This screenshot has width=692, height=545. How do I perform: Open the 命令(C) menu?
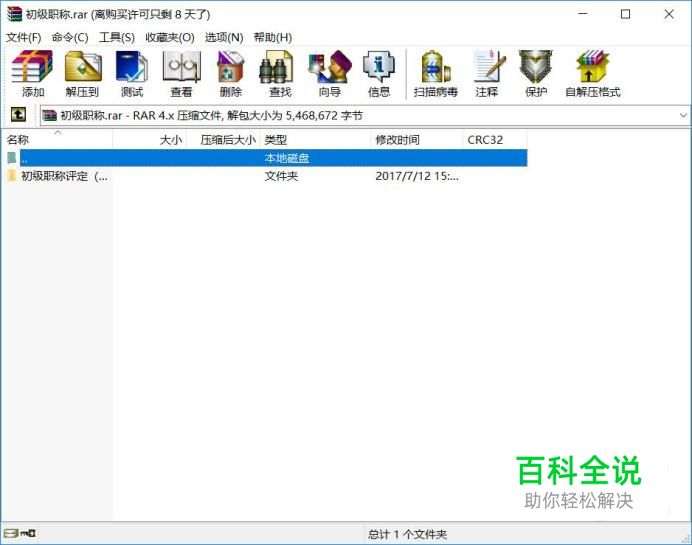click(x=70, y=38)
